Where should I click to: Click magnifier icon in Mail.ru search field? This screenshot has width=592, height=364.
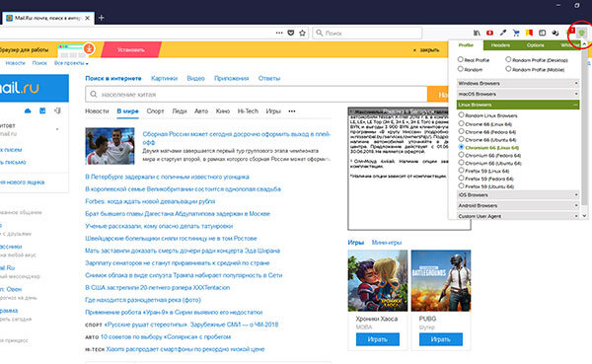(x=94, y=94)
